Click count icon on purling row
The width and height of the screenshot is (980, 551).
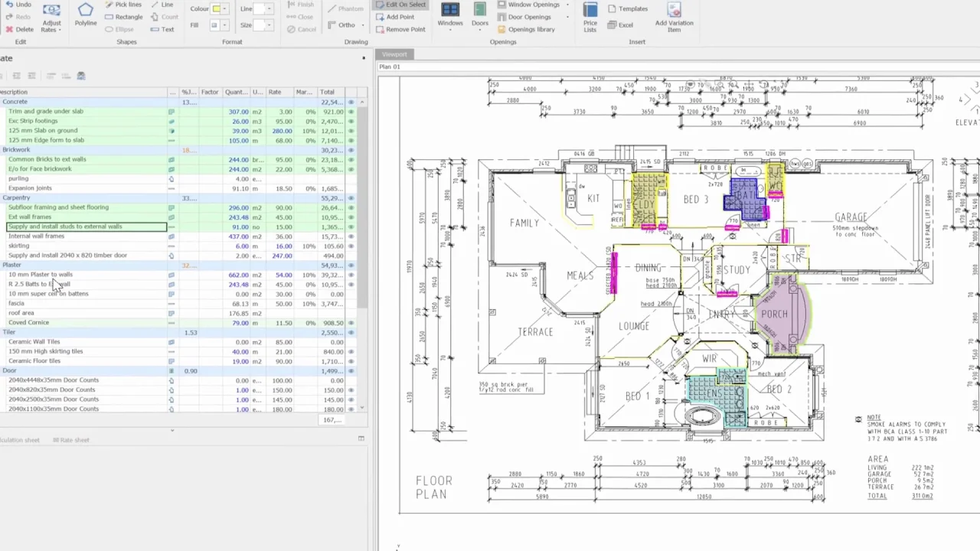coord(171,179)
